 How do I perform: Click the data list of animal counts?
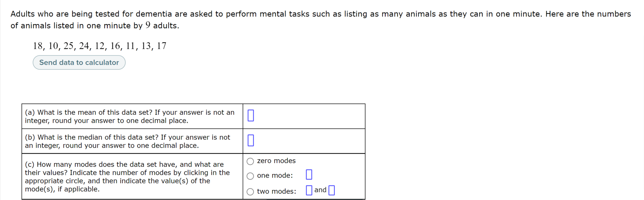click(100, 46)
